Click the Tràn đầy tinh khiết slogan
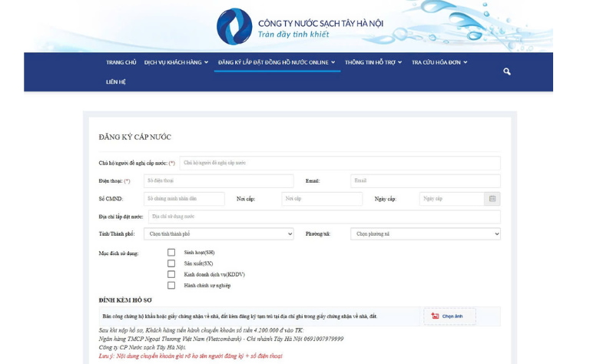590x364 pixels. tap(293, 35)
